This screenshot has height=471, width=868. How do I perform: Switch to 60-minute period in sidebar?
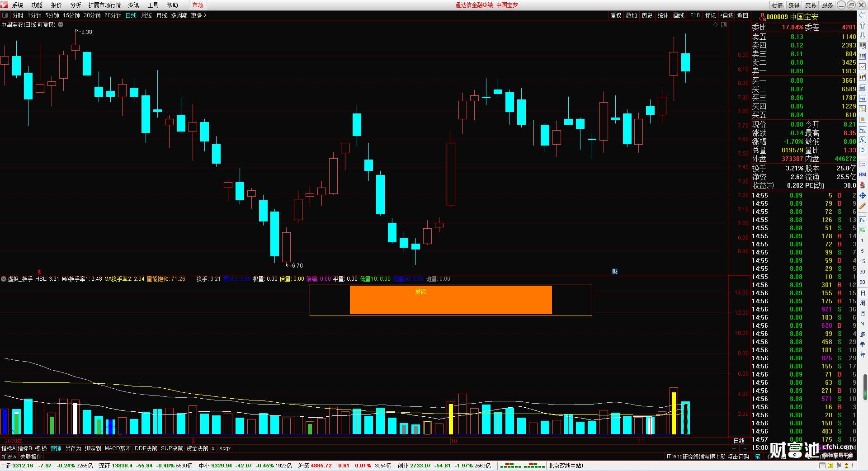[x=863, y=282]
